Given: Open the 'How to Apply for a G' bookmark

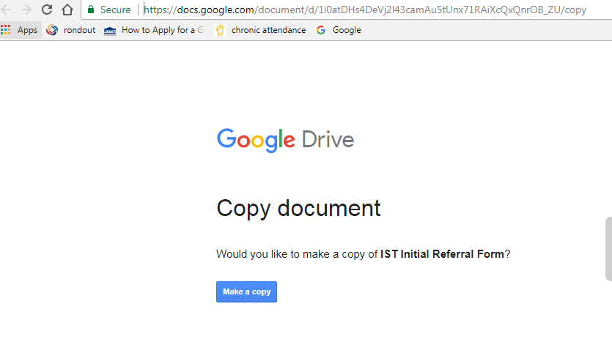Looking at the screenshot, I should click(154, 30).
